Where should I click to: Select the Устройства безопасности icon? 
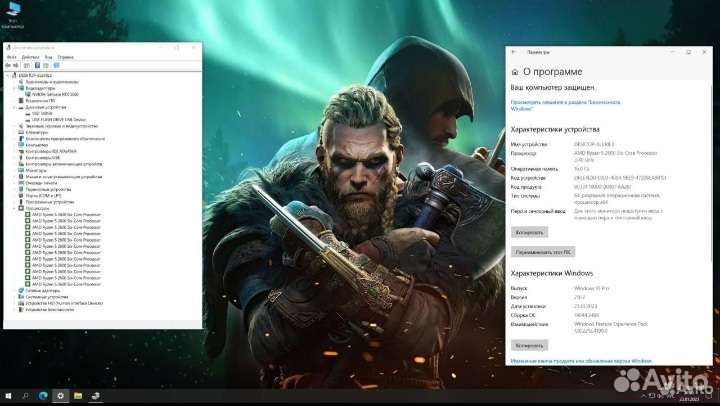coord(21,310)
